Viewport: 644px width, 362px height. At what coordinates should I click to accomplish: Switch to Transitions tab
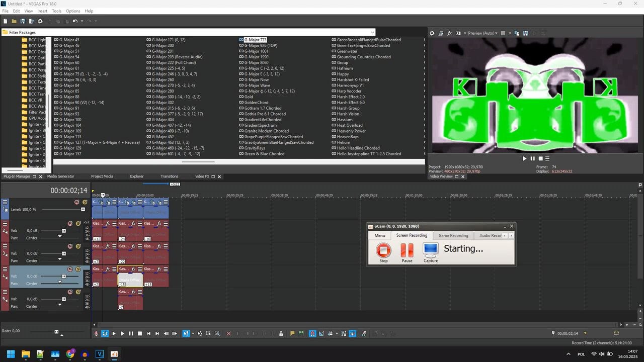coord(169,176)
